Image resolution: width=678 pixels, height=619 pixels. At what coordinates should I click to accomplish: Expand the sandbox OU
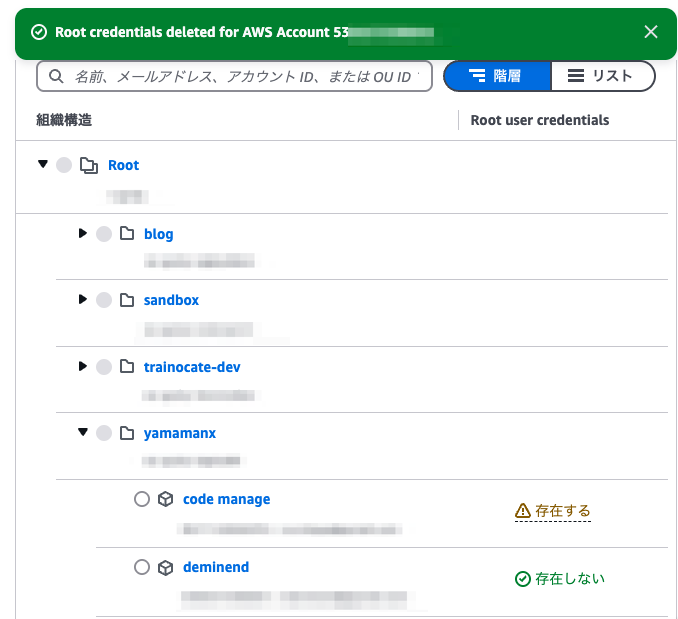(x=83, y=299)
